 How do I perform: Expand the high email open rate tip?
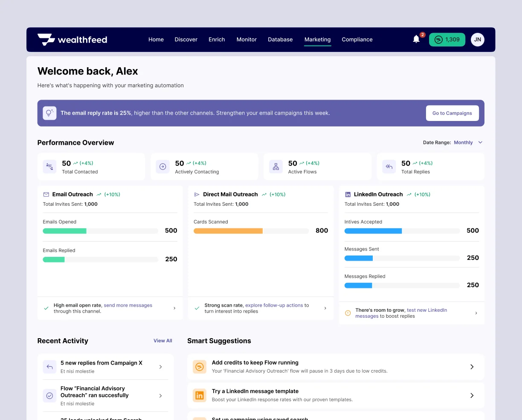click(x=174, y=308)
